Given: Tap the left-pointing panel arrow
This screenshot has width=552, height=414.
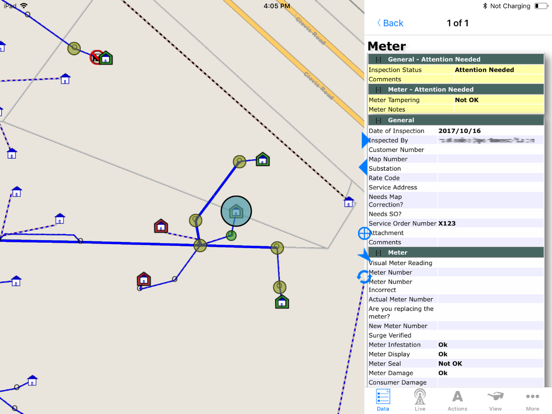Looking at the screenshot, I should [x=363, y=167].
